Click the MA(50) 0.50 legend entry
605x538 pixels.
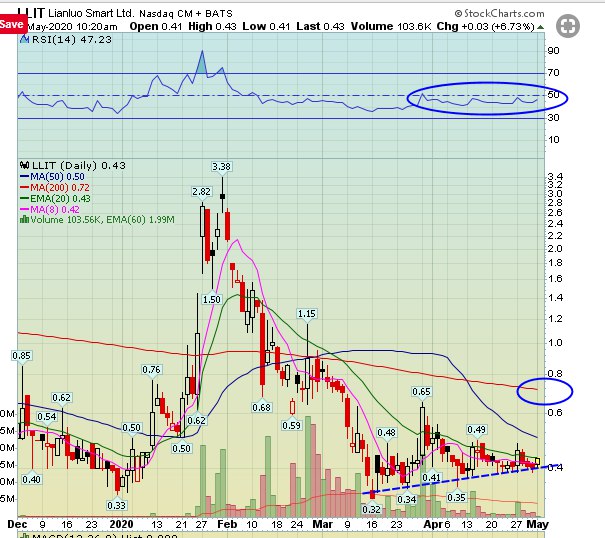click(52, 177)
